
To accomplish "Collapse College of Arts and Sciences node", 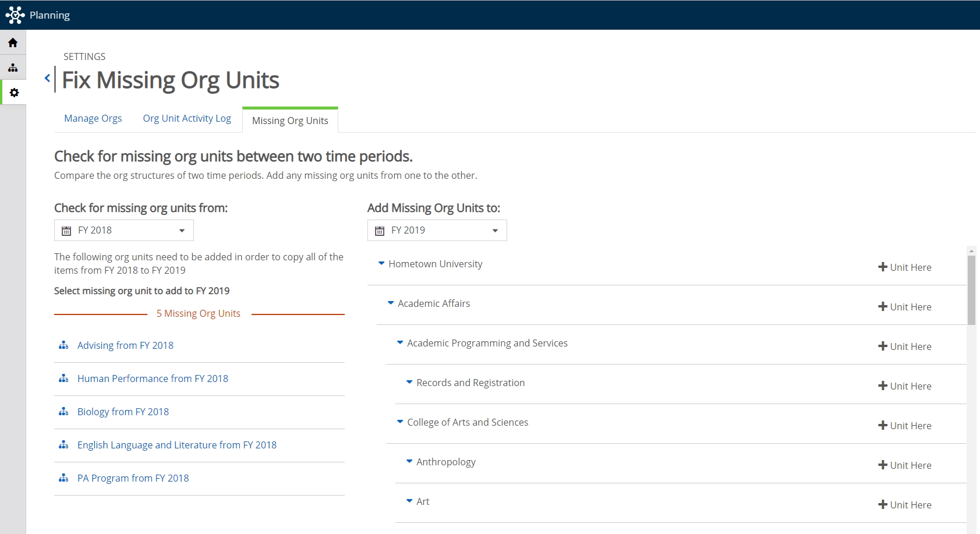I will pos(400,422).
